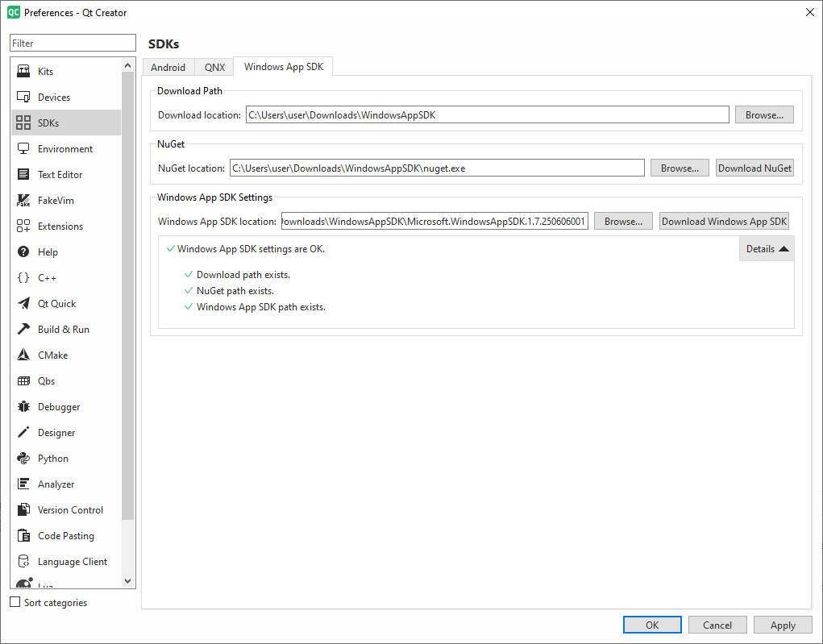Select the Devices icon in sidebar
This screenshot has height=644, width=823.
(23, 97)
